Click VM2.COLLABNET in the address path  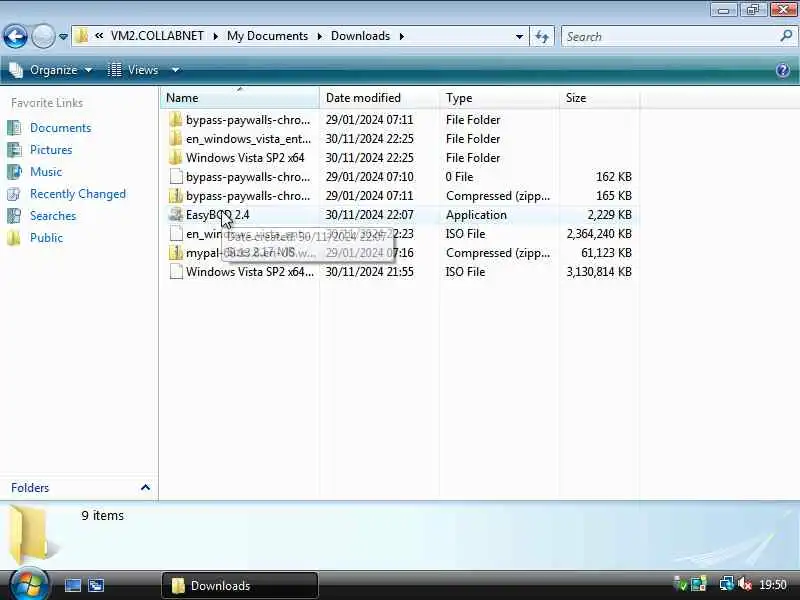click(x=157, y=36)
